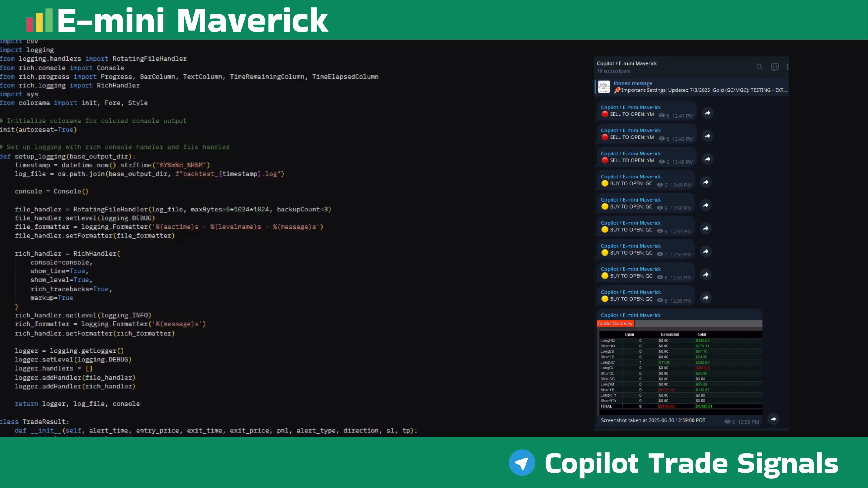Click the Telegram paper plane icon near Copilot Trade Signals
Image resolution: width=868 pixels, height=488 pixels.
click(x=522, y=463)
